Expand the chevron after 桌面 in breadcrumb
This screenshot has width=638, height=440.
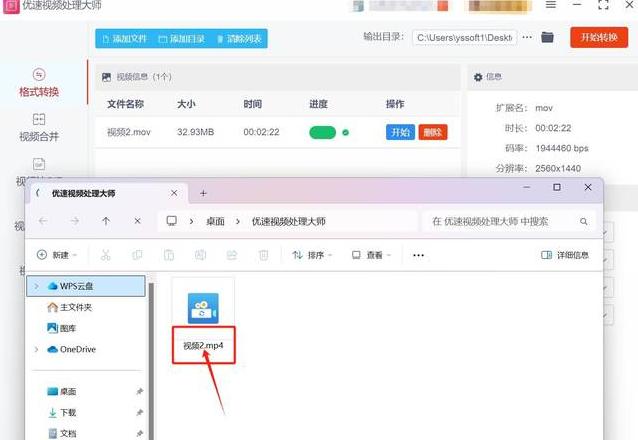(238, 221)
